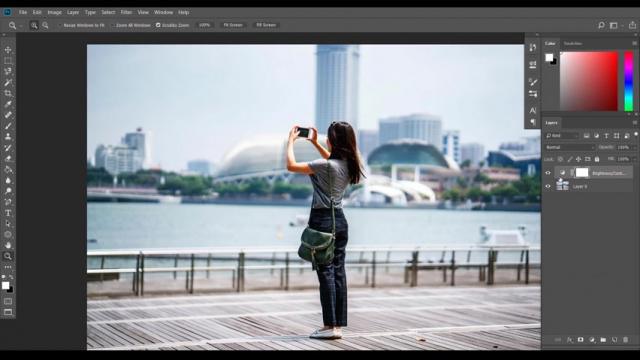Select the Move tool
The height and width of the screenshot is (360, 640).
8,50
